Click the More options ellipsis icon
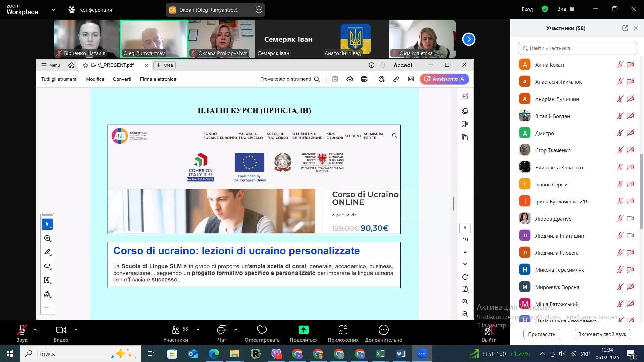This screenshot has width=644, height=362. click(383, 330)
